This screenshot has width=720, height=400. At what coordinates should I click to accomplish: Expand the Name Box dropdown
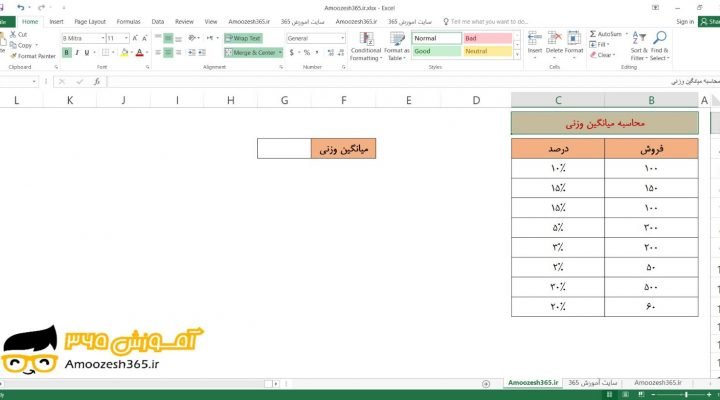(34, 81)
